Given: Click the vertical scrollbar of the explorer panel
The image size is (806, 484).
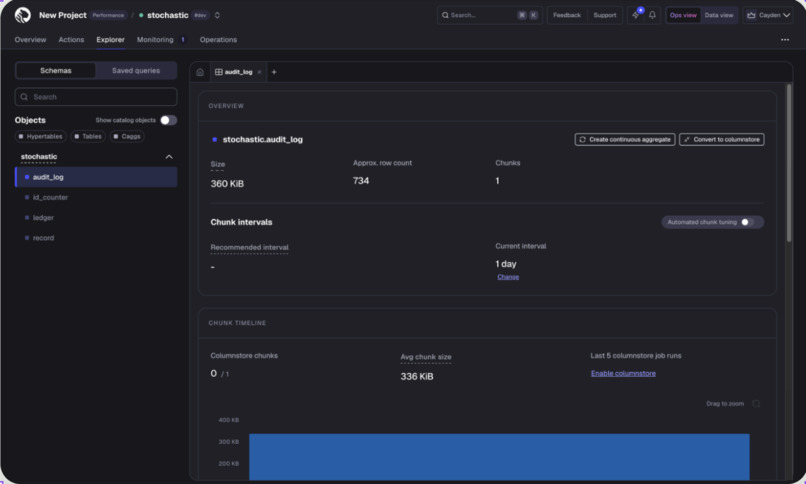Looking at the screenshot, I should click(789, 163).
